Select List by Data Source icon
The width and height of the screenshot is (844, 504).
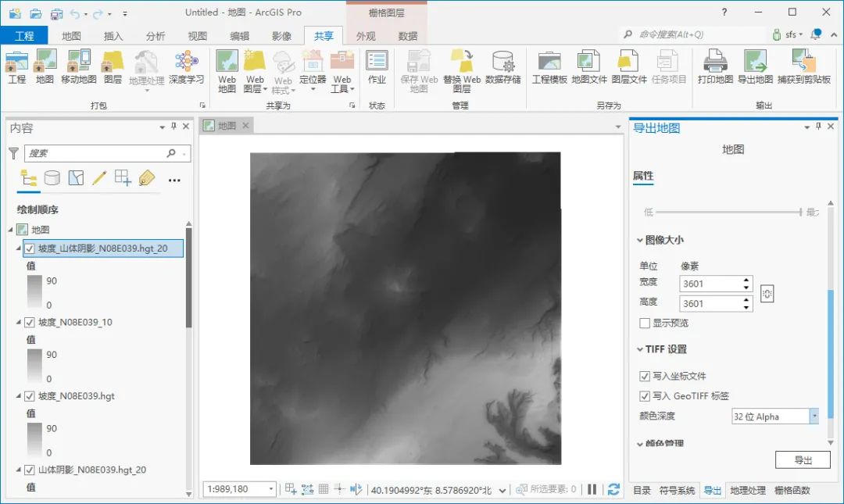[x=52, y=177]
